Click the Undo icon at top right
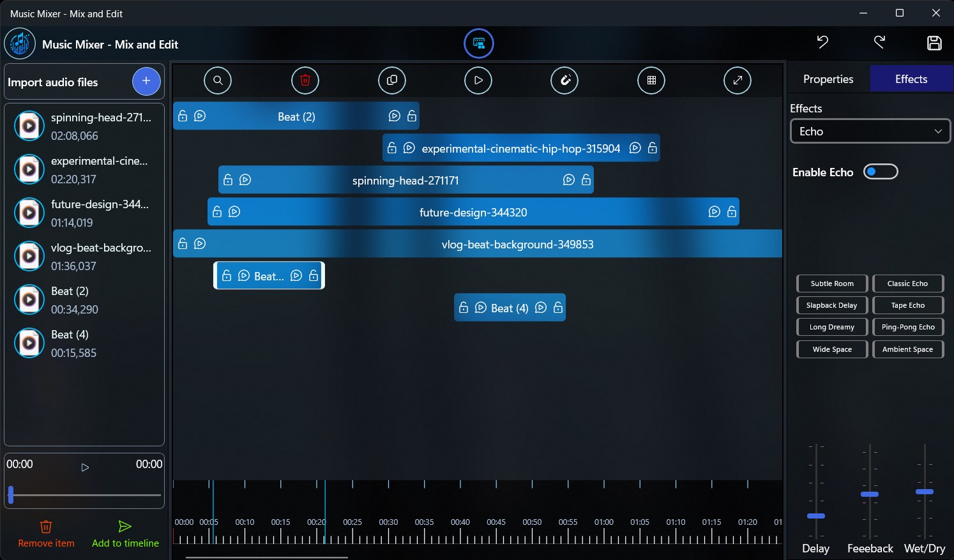954x560 pixels. pyautogui.click(x=822, y=43)
